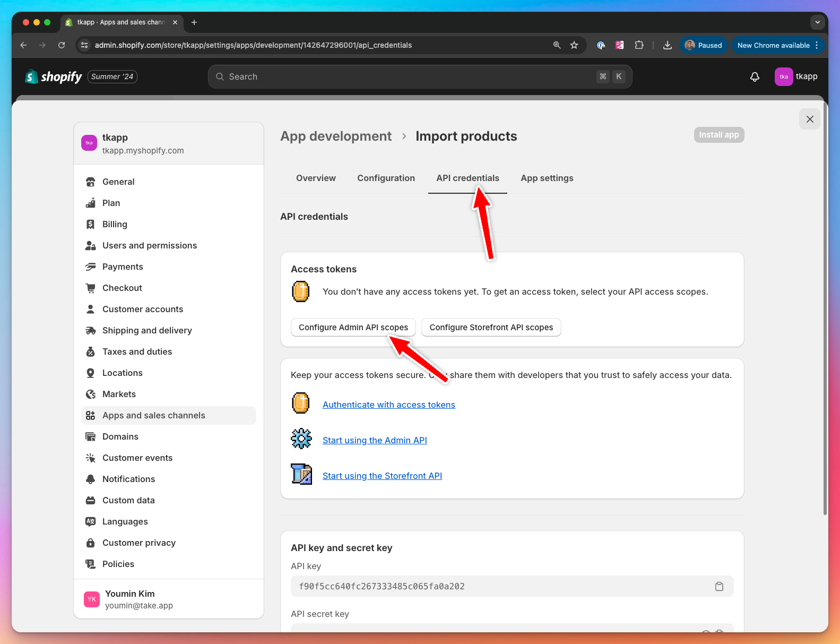840x644 pixels.
Task: Copy the API key to clipboard
Action: (719, 586)
